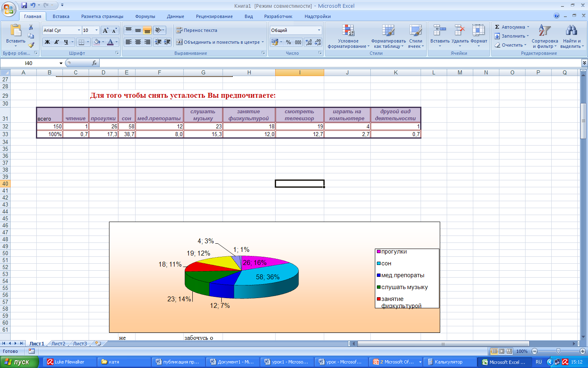Open Find and Select menu

click(572, 36)
